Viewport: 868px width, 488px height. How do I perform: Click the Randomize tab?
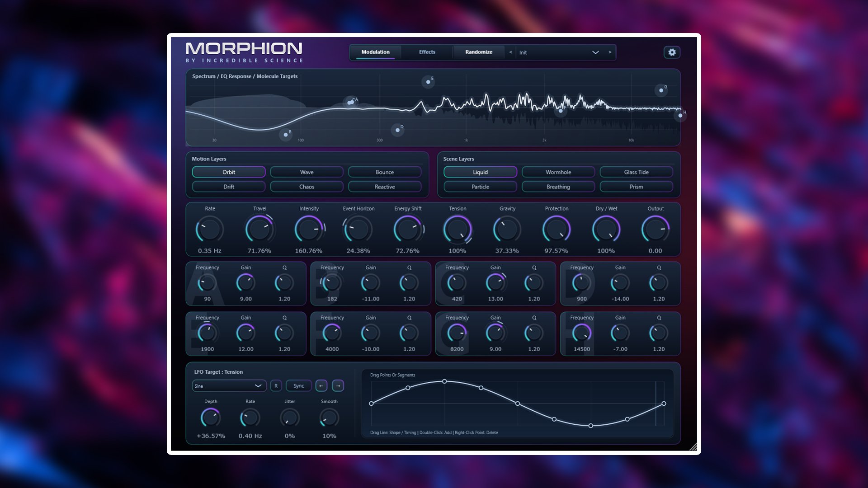click(x=479, y=52)
